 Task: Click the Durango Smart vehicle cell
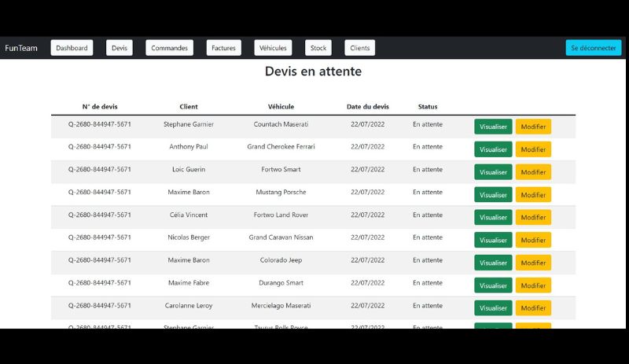281,282
